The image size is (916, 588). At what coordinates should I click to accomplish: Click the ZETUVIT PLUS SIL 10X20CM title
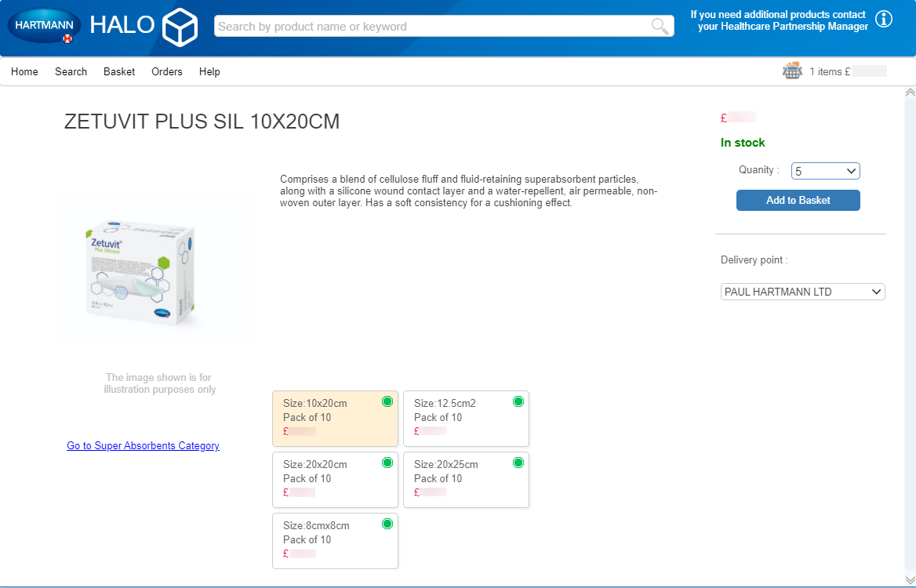(202, 122)
